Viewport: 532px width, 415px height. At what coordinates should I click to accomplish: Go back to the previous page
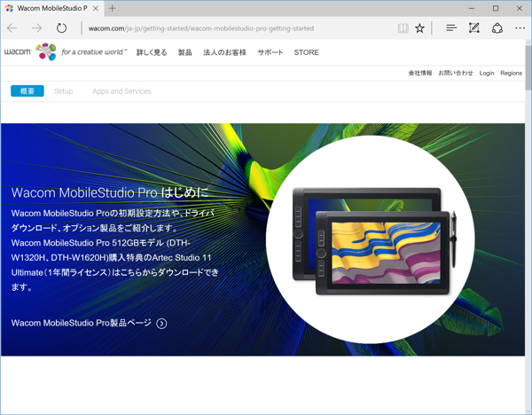point(12,28)
